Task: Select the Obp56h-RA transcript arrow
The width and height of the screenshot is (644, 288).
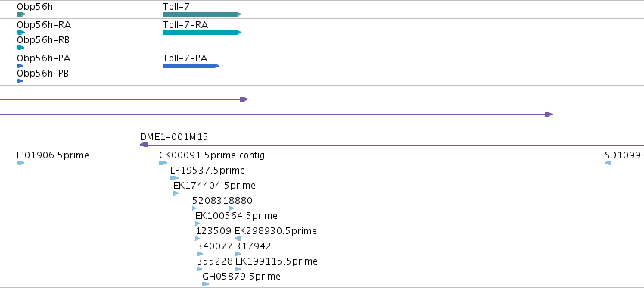Action: pos(21,33)
